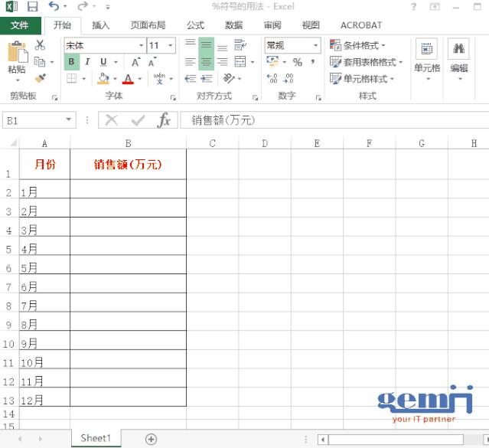Expand the 单元格样式 menu
This screenshot has height=448, width=489.
362,78
